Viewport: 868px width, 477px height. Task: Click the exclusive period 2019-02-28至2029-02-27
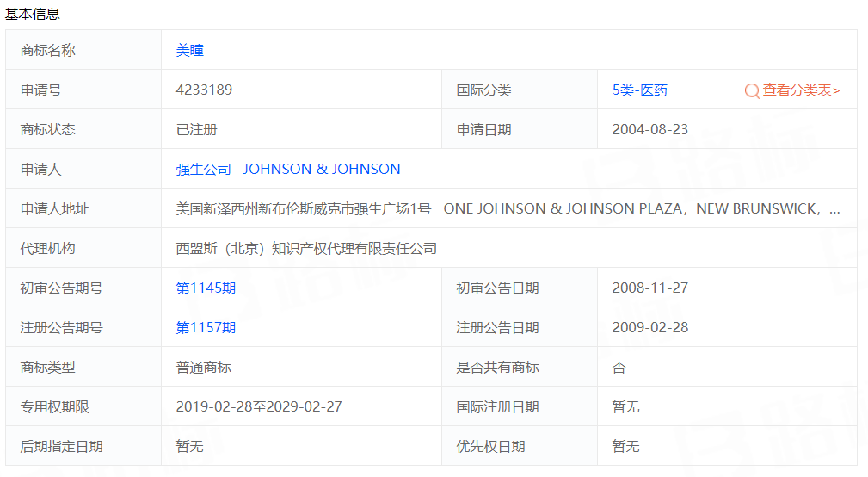click(259, 406)
